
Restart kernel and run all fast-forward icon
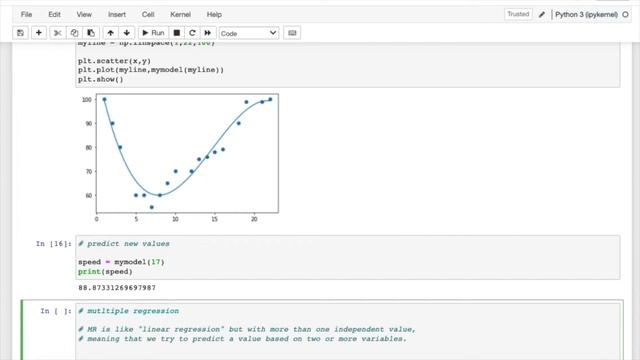point(208,33)
